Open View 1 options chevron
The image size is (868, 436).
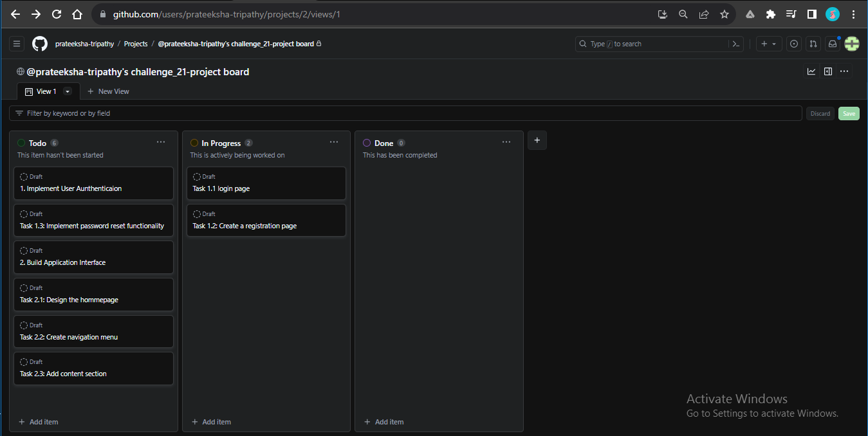coord(67,91)
